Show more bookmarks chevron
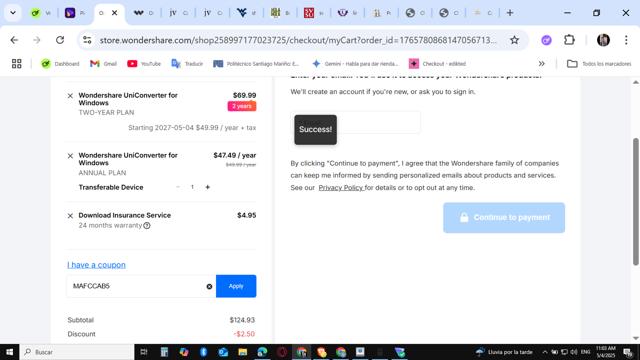 click(542, 64)
